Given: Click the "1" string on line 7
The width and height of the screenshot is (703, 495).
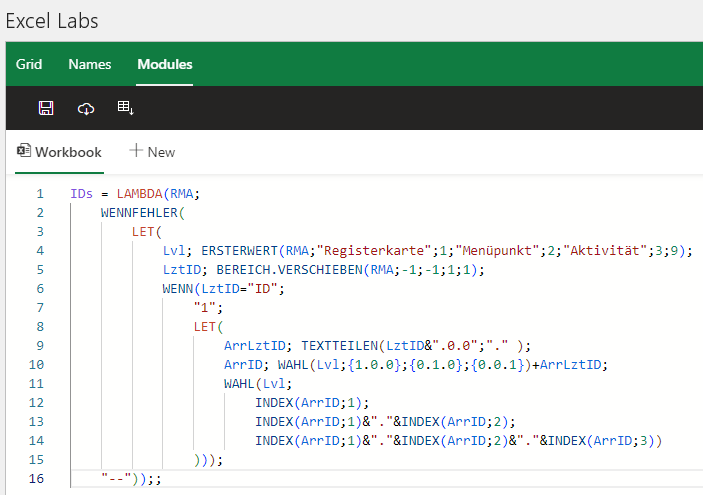Looking at the screenshot, I should [x=205, y=308].
